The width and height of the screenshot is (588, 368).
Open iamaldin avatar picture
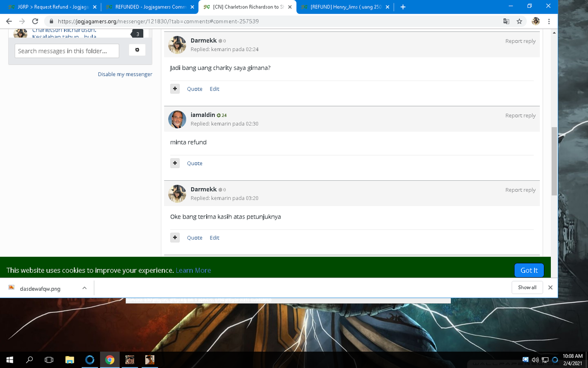[x=177, y=120]
